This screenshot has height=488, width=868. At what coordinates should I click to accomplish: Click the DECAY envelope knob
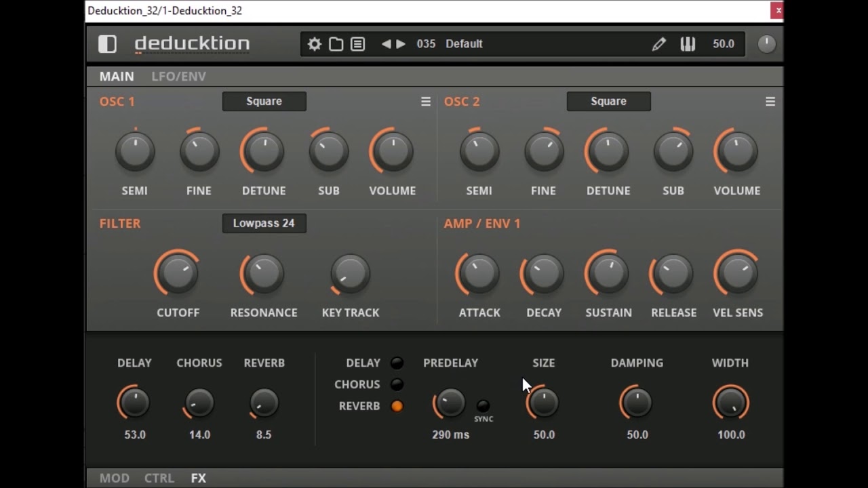pos(543,273)
